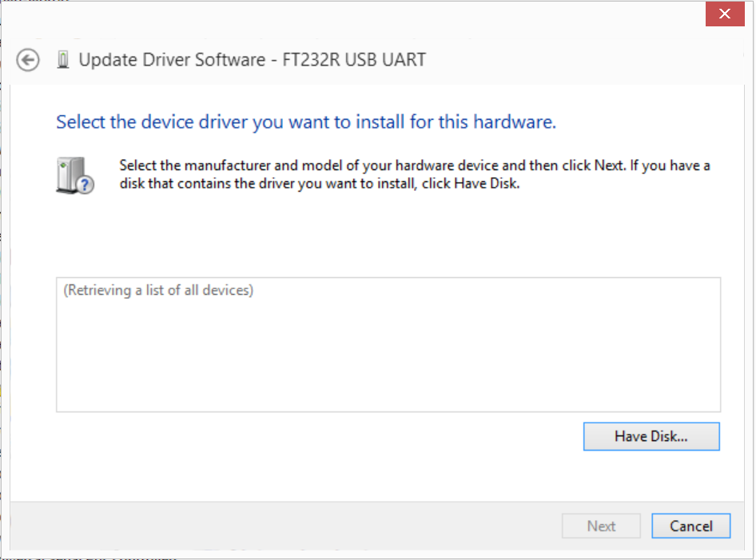756x560 pixels.
Task: Click the FT232R USB UART device name in title
Action: (354, 60)
